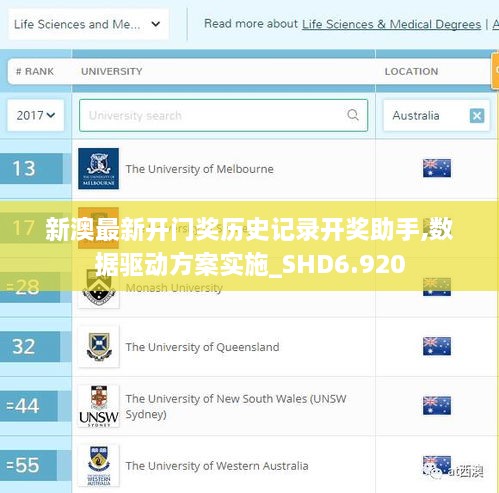Click the search magnifier icon
Viewport: 499px width, 493px height.
pyautogui.click(x=353, y=115)
